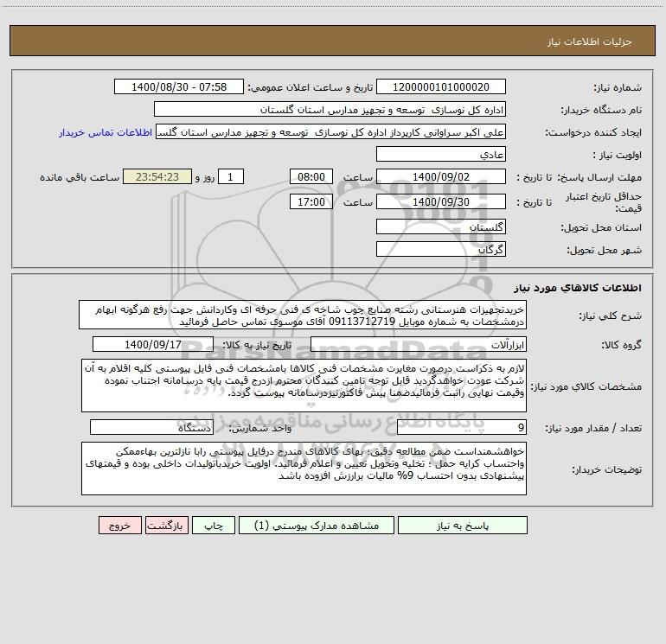Click the 'شرح کلی نیاز:' label

pyautogui.click(x=611, y=316)
